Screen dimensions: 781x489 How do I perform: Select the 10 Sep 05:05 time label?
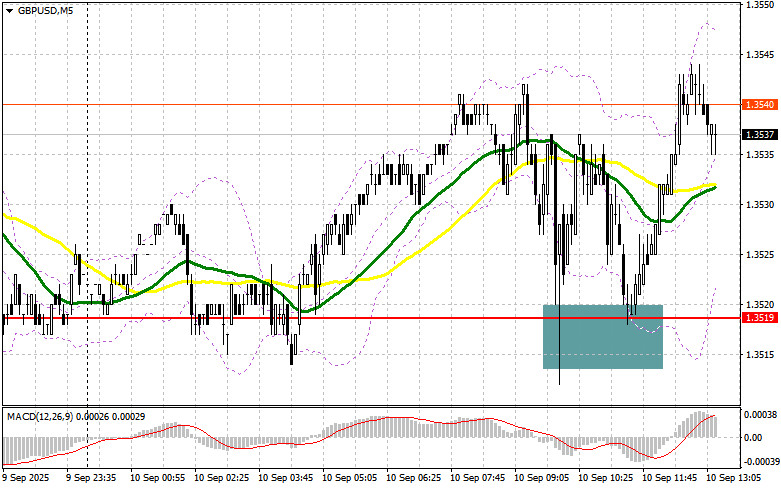349,478
